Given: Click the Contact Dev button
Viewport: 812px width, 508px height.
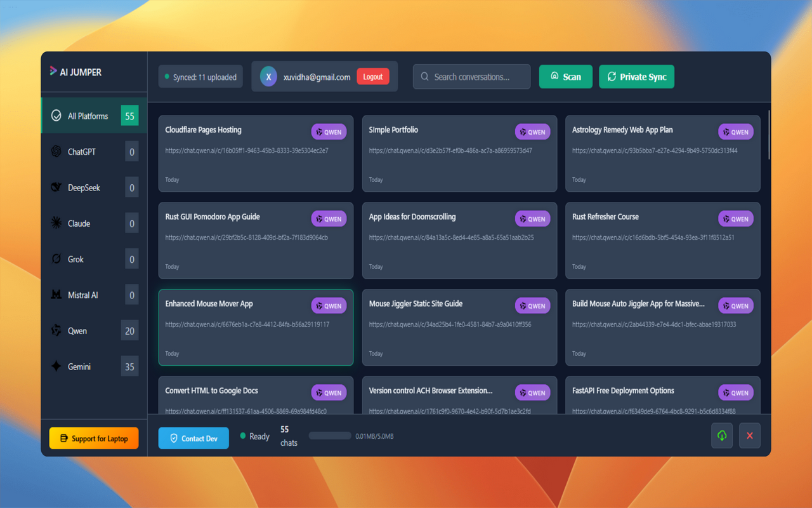Looking at the screenshot, I should point(193,438).
